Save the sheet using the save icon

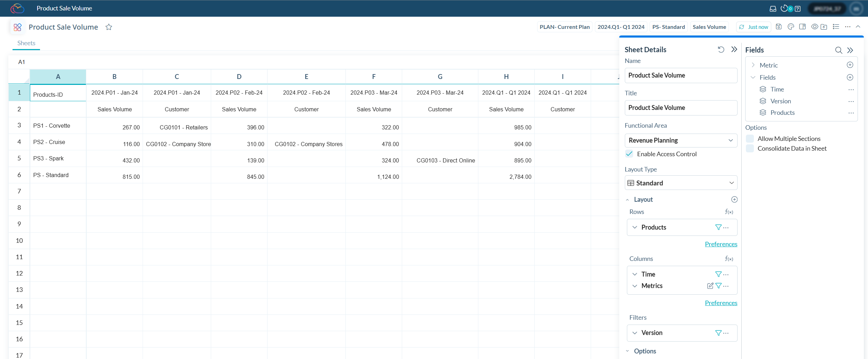coord(778,26)
